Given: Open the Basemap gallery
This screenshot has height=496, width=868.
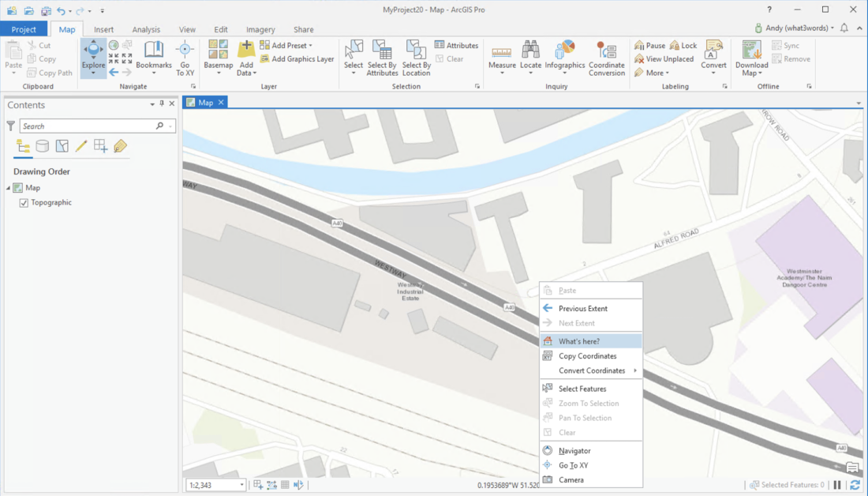Looking at the screenshot, I should (218, 58).
